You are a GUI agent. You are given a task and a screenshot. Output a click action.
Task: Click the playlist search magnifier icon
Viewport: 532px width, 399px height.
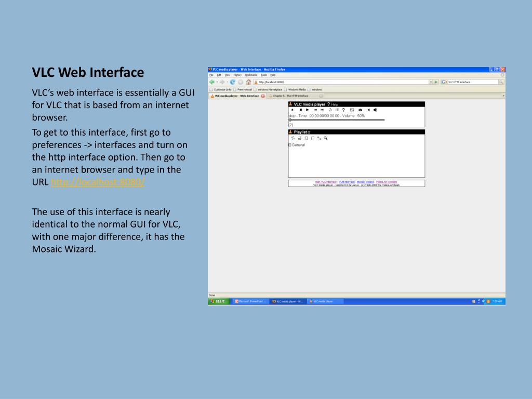[326, 138]
